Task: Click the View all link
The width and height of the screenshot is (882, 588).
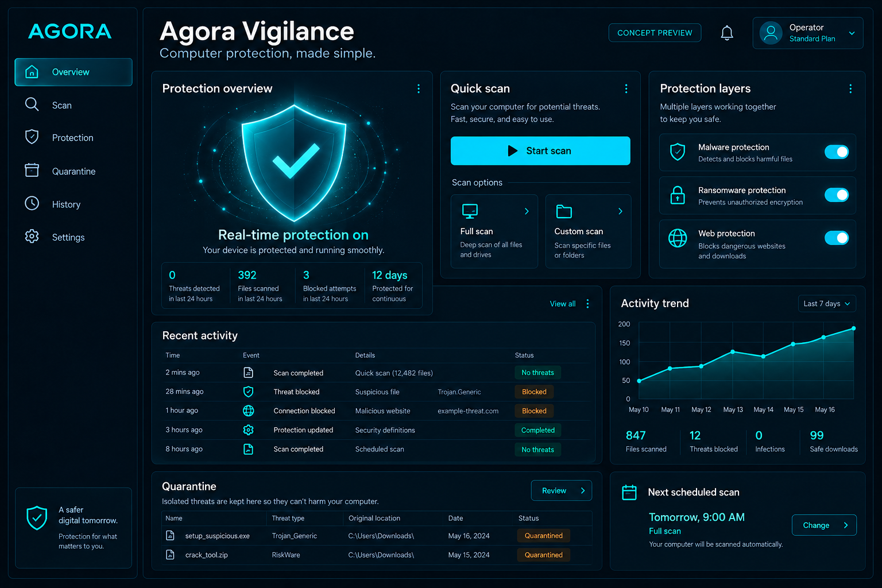Action: pos(563,304)
